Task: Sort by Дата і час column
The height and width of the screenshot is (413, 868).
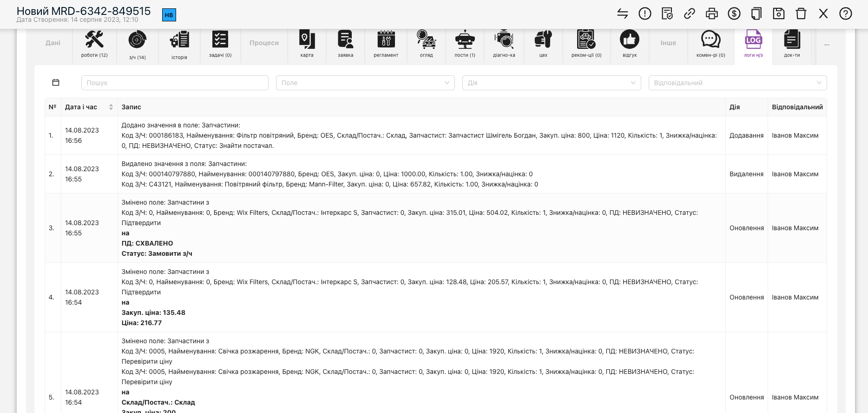Action: [111, 107]
